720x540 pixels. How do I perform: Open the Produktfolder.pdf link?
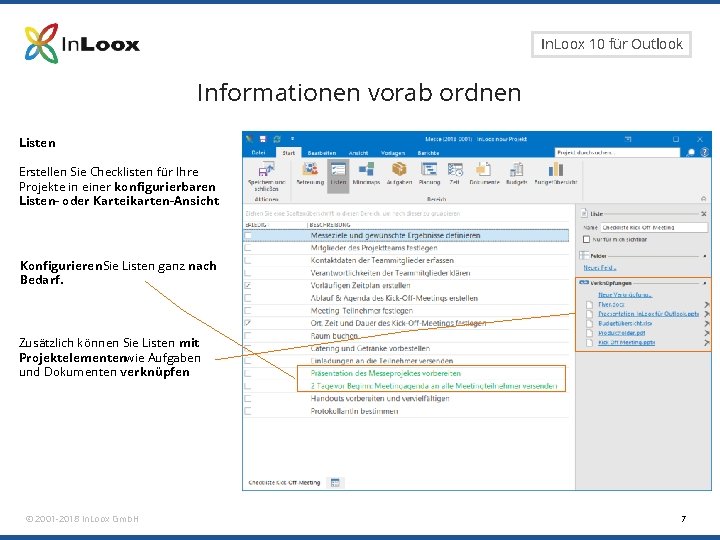(621, 333)
